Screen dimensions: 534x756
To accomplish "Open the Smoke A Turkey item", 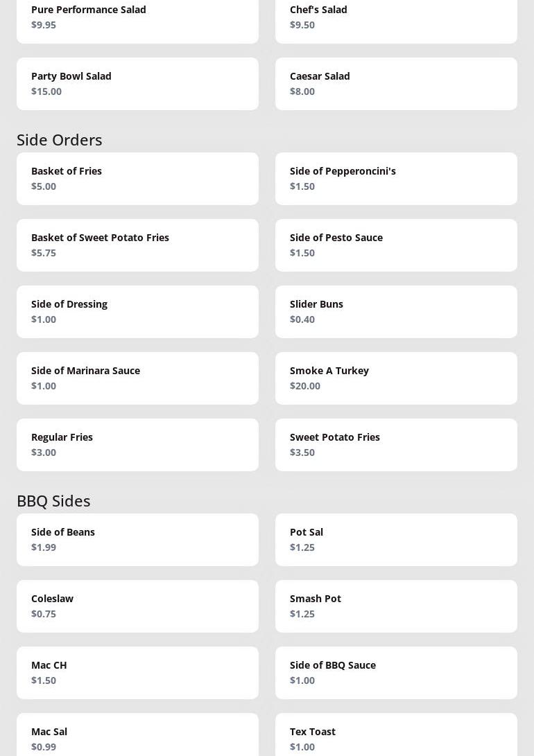I will tap(396, 378).
